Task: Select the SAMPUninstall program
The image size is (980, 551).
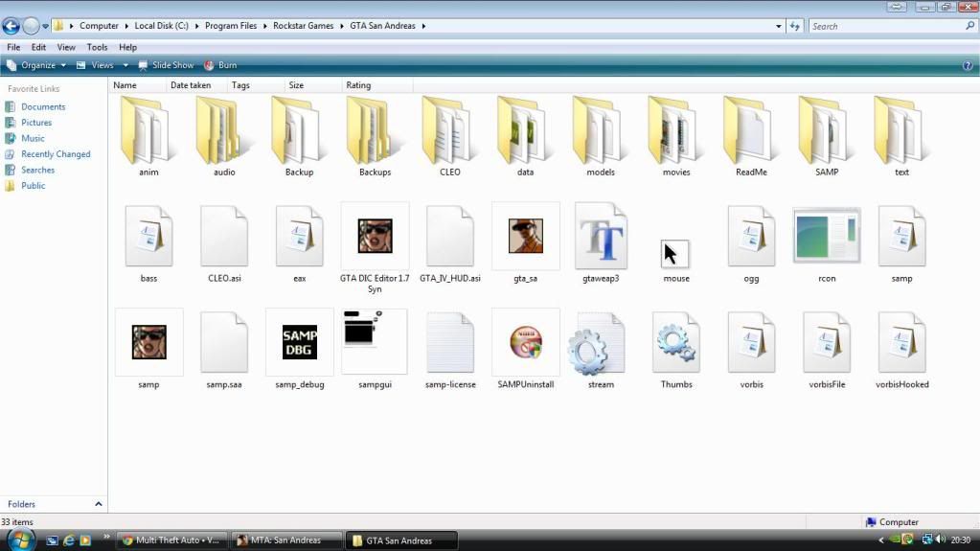Action: [525, 349]
